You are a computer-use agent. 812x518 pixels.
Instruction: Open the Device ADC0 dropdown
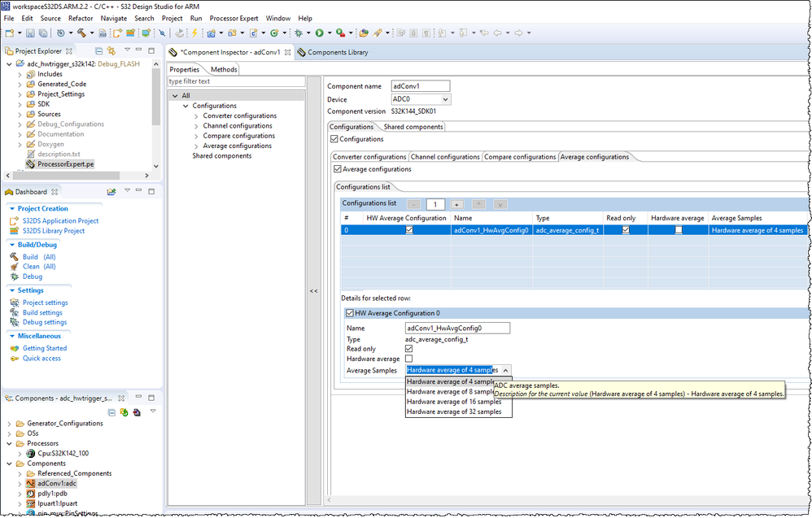click(445, 99)
